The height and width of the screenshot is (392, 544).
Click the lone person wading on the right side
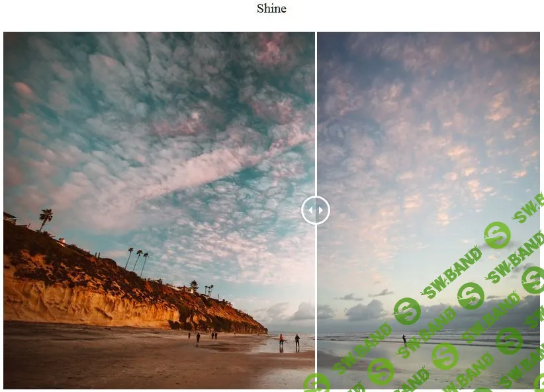pos(404,340)
